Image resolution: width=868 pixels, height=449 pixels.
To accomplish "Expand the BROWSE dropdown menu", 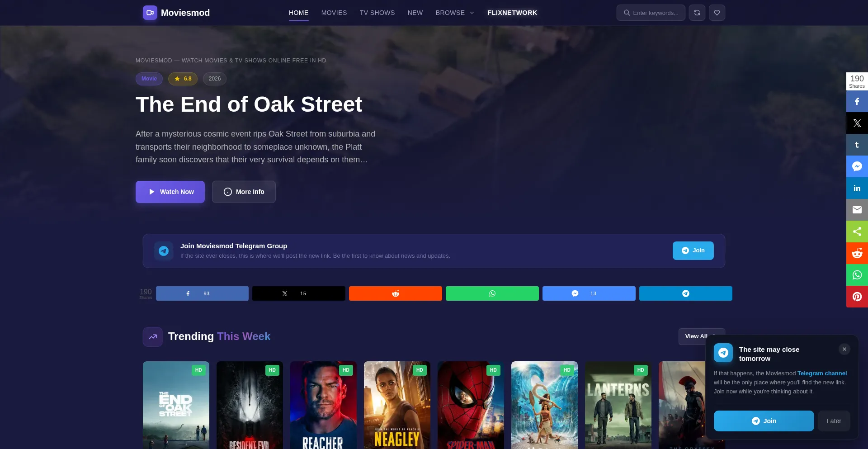I will point(455,13).
